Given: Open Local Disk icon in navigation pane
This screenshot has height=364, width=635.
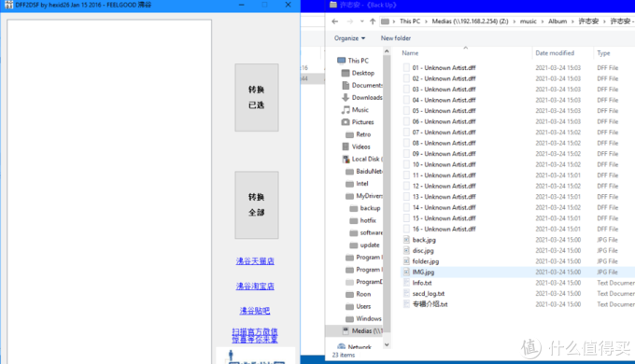Looking at the screenshot, I should 346,159.
